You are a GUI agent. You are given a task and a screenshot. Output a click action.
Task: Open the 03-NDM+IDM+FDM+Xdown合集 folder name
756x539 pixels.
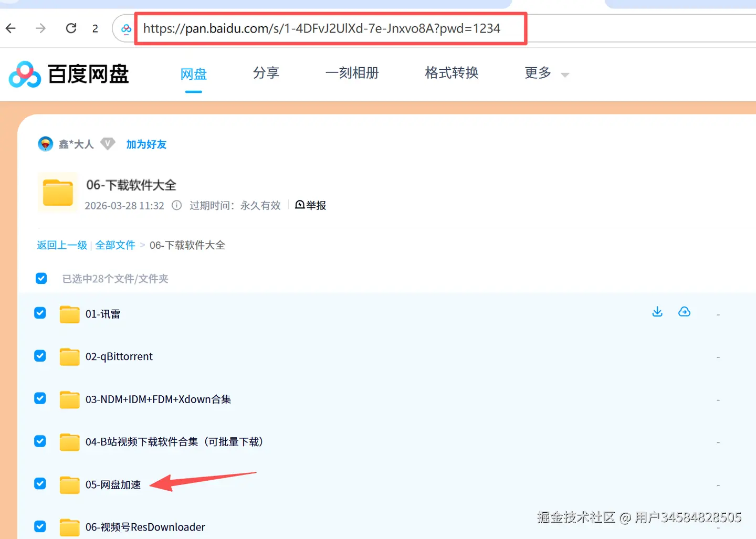pyautogui.click(x=158, y=399)
